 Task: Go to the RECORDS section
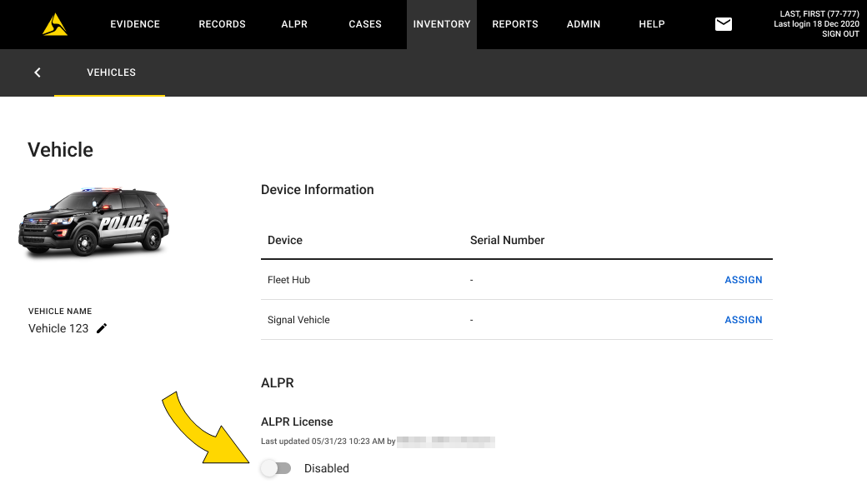coord(222,24)
